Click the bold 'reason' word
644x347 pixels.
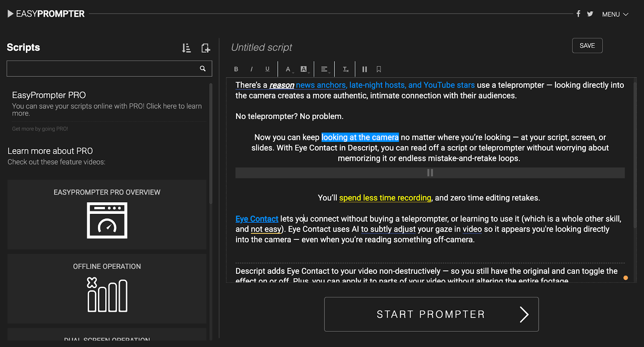coord(282,85)
